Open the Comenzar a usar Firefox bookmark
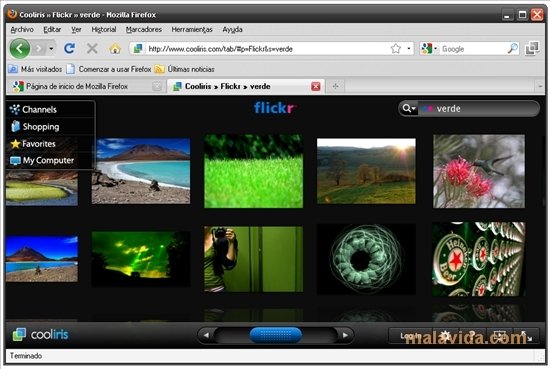 [x=109, y=69]
